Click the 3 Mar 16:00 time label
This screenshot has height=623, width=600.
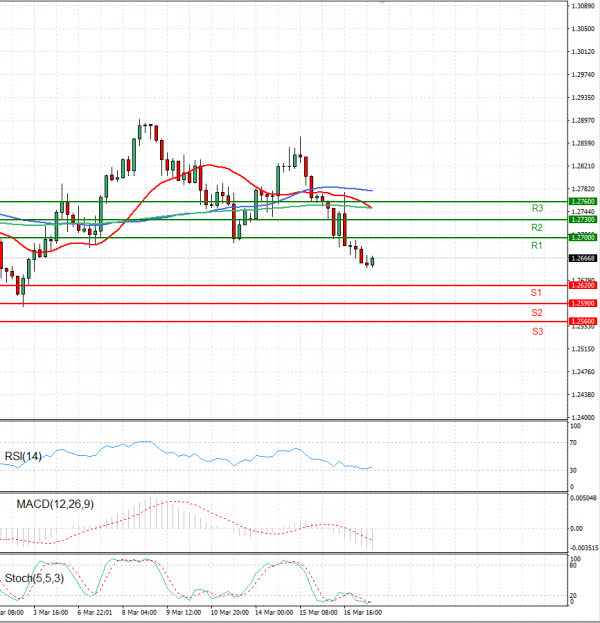[50, 612]
